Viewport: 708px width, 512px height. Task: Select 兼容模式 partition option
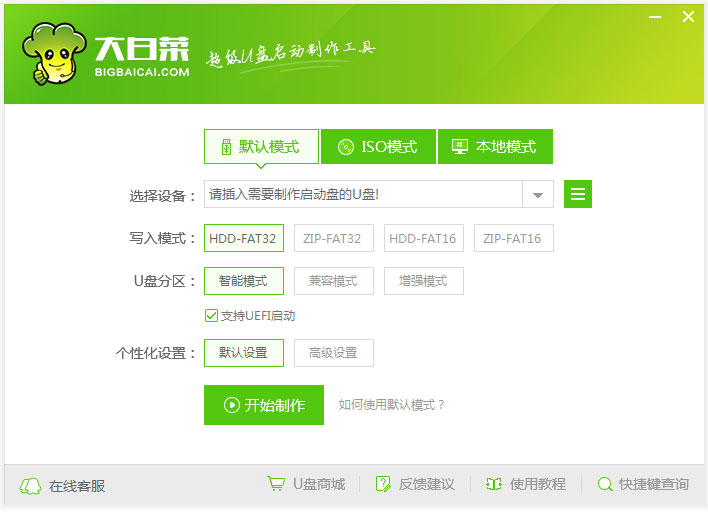[333, 281]
